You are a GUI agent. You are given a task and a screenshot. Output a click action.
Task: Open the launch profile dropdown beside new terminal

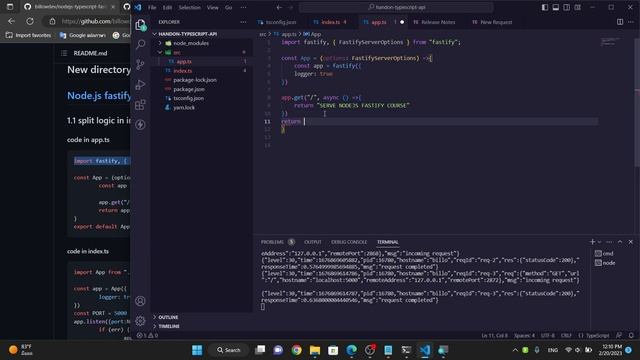point(599,242)
